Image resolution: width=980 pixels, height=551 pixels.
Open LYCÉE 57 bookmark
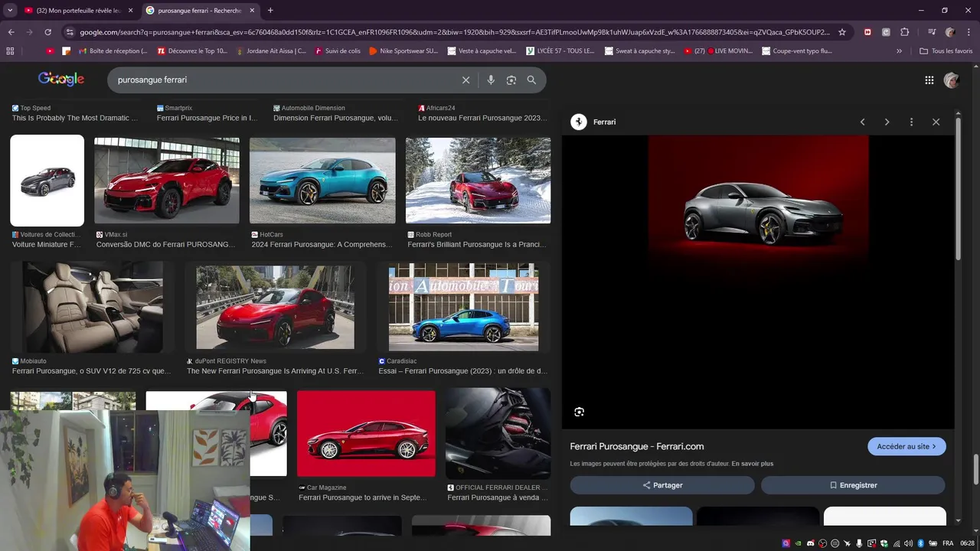(560, 51)
